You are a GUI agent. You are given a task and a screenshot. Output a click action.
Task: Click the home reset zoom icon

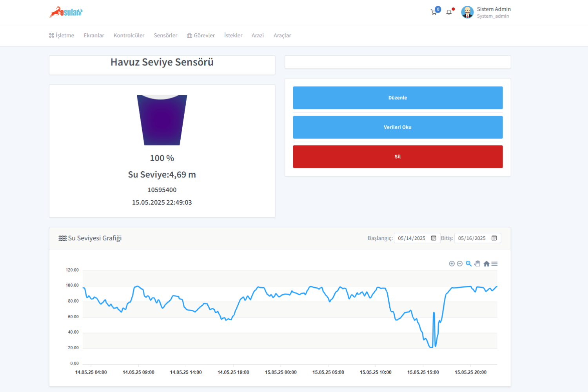point(486,264)
